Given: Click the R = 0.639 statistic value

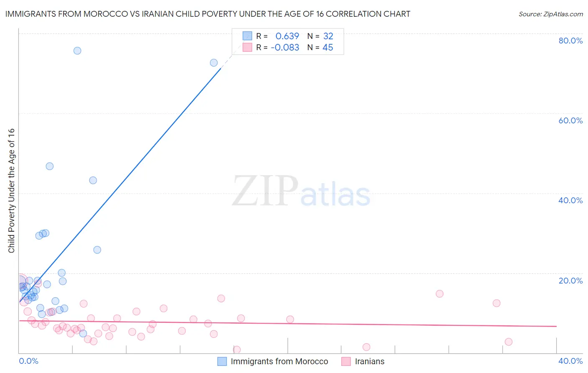Looking at the screenshot, I should 287,36.
